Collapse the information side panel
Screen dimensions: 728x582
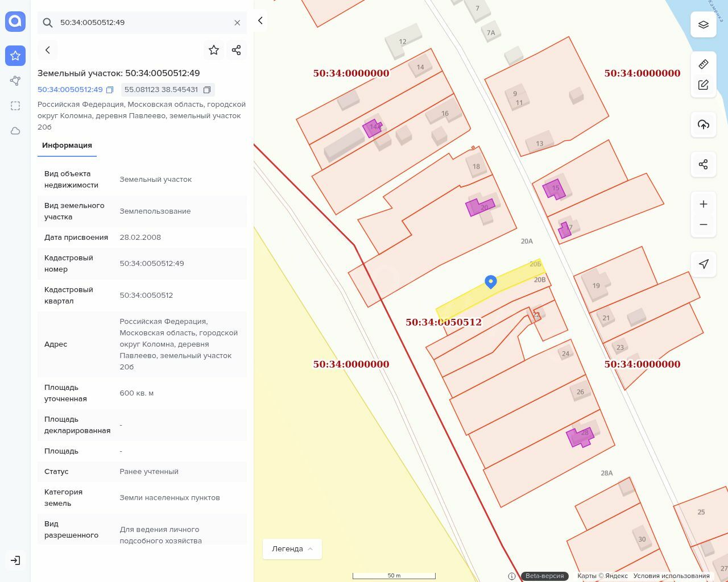pos(260,21)
